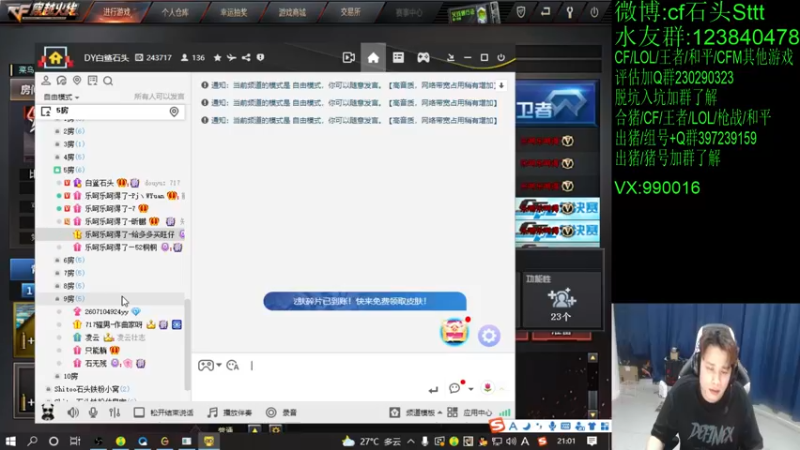The image size is (800, 450).
Task: Open the share icon in channel header
Action: click(246, 58)
